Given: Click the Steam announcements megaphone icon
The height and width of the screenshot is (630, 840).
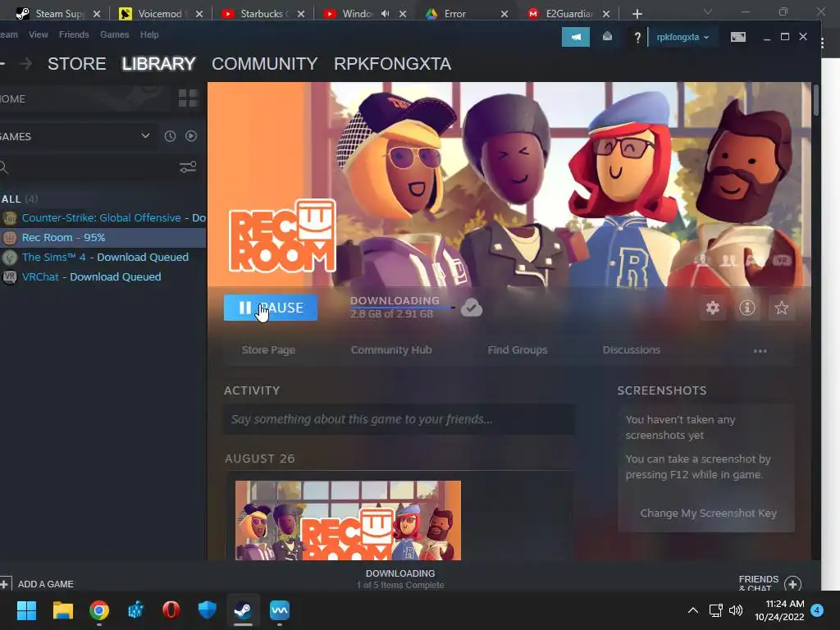Looking at the screenshot, I should pos(575,37).
